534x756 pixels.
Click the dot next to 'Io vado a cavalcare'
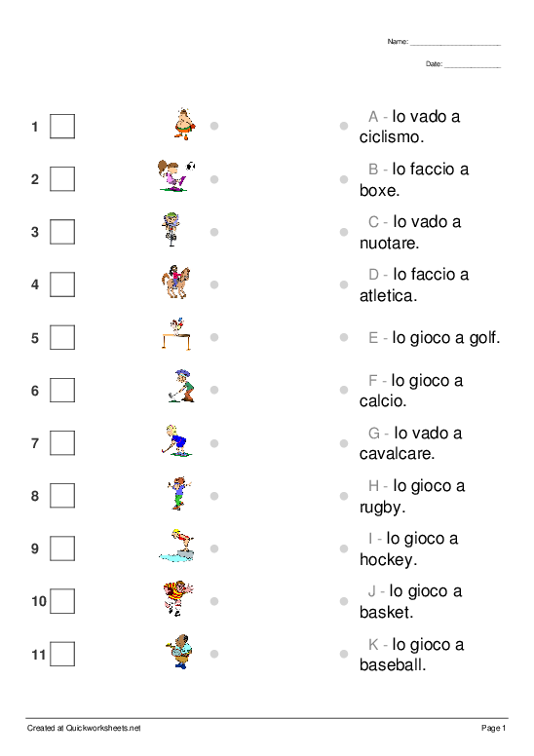click(344, 443)
